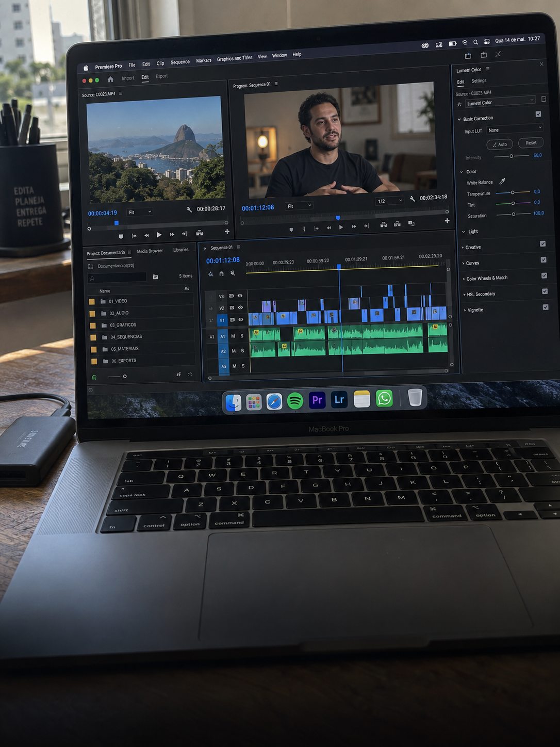560x747 pixels.
Task: Open the Sequence 01 panel menu
Action: (238, 247)
